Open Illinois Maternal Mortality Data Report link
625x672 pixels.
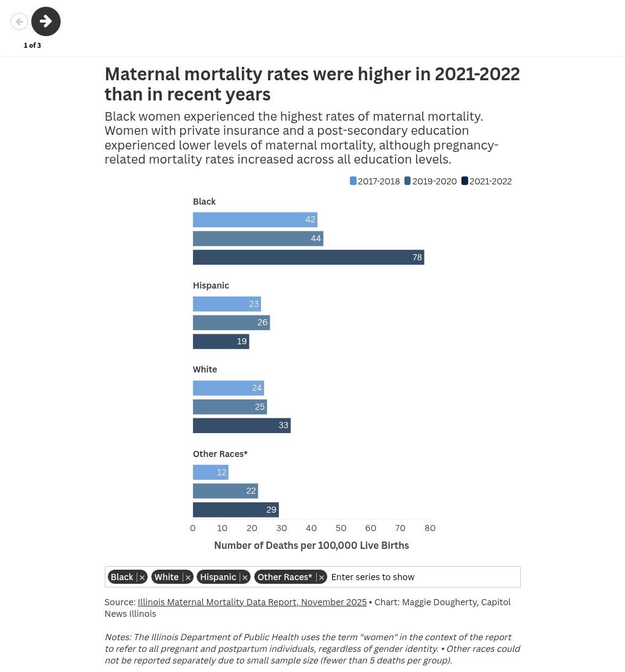tap(252, 602)
